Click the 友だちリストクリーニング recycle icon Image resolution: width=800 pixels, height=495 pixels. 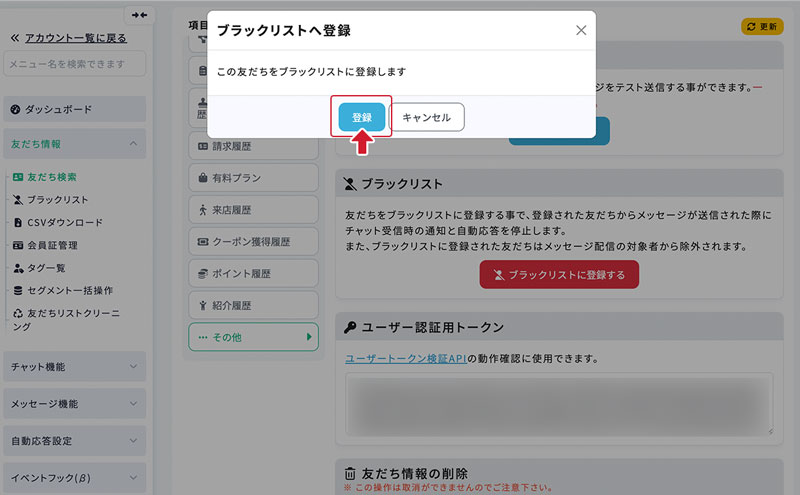pyautogui.click(x=17, y=314)
